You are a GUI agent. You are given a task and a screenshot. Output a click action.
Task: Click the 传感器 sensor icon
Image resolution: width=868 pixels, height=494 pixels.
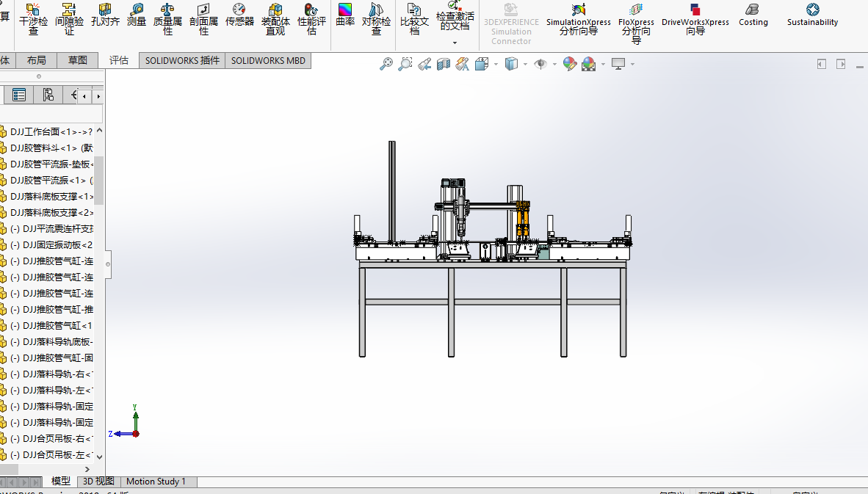click(x=239, y=16)
